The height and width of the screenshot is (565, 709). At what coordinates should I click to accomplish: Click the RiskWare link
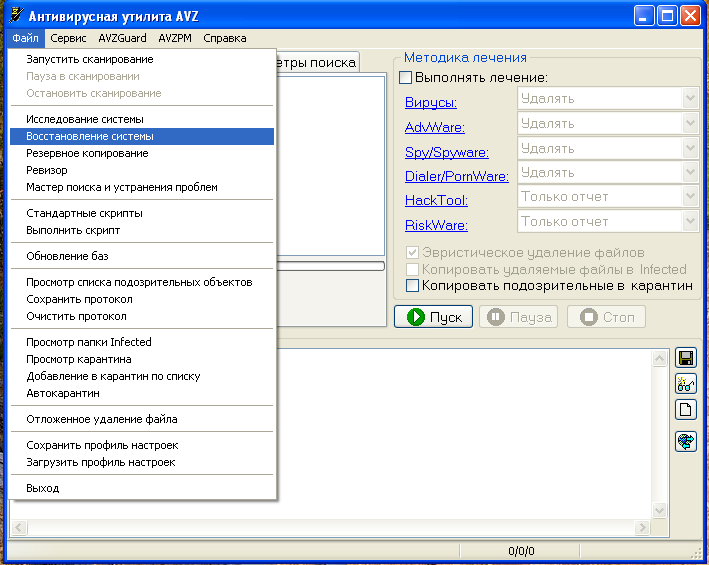[436, 225]
